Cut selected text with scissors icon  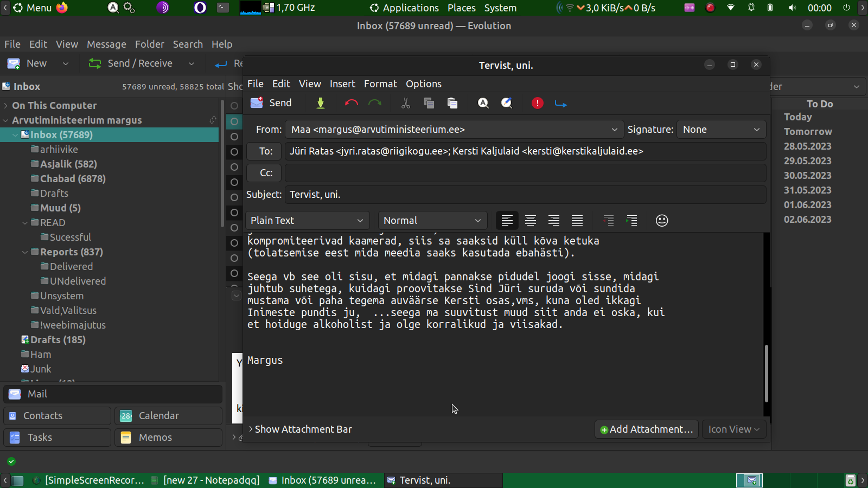[x=405, y=103]
